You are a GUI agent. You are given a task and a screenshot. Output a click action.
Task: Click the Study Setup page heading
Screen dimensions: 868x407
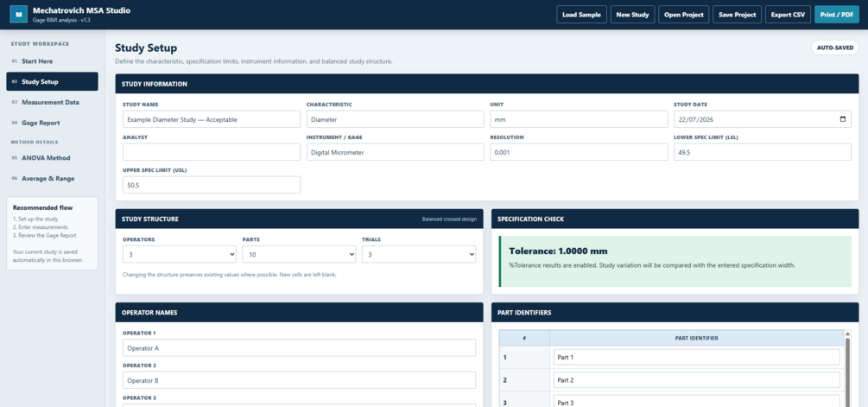(146, 48)
